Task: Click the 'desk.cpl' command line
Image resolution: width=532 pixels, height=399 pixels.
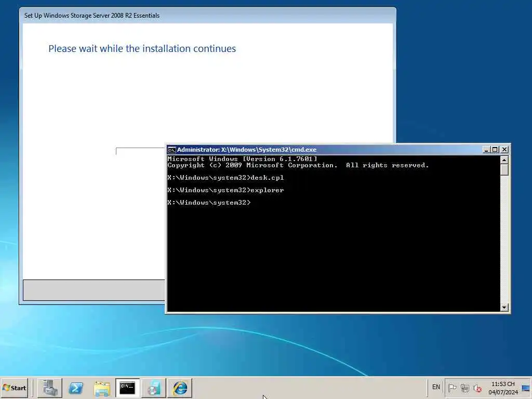Action: 225,178
